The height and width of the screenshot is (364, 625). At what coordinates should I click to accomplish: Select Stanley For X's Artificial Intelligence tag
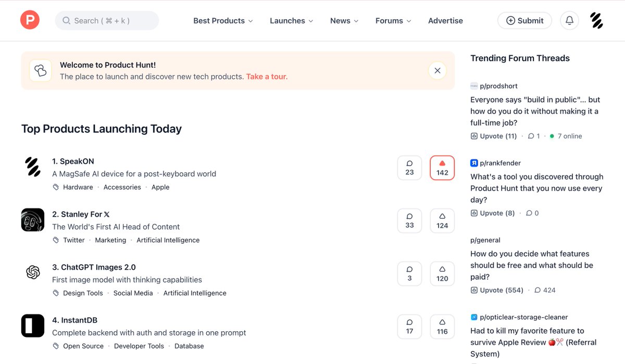click(168, 240)
